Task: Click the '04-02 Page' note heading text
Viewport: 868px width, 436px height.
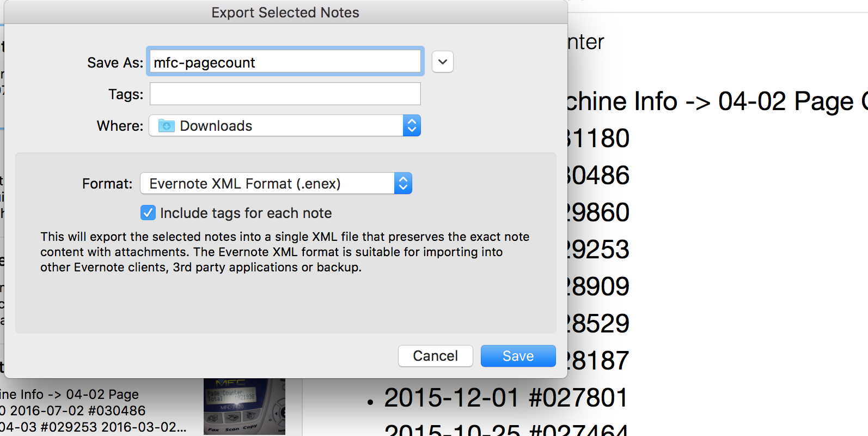Action: pos(102,394)
